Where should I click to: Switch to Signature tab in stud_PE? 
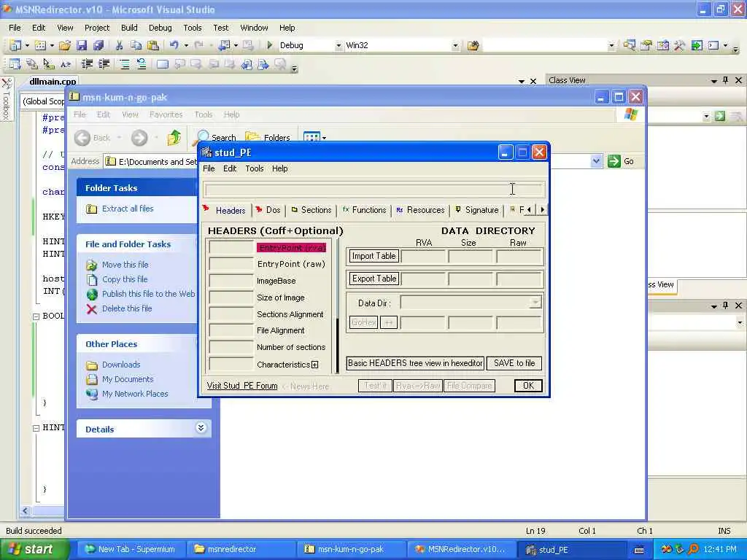477,210
